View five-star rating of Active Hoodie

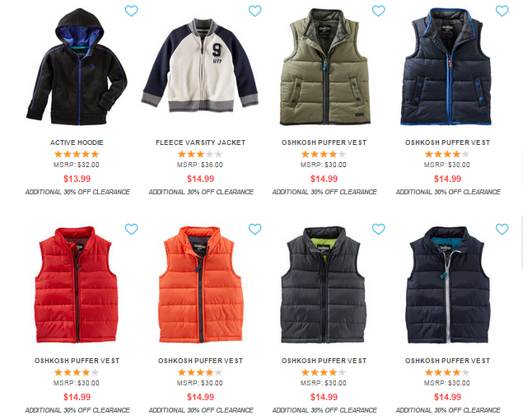pos(77,154)
